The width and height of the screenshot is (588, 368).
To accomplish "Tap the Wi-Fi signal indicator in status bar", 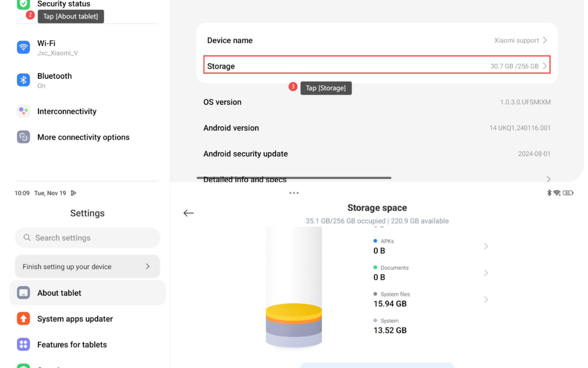I will coord(557,192).
